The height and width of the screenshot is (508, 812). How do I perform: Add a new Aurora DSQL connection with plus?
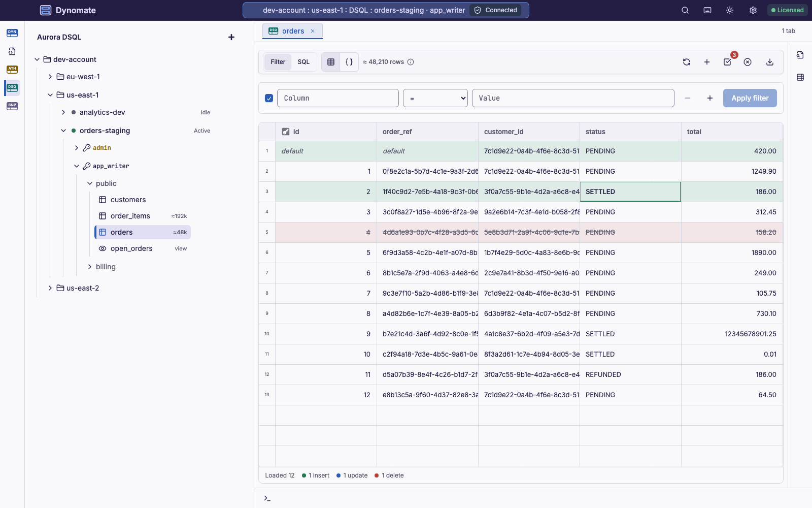pyautogui.click(x=231, y=37)
